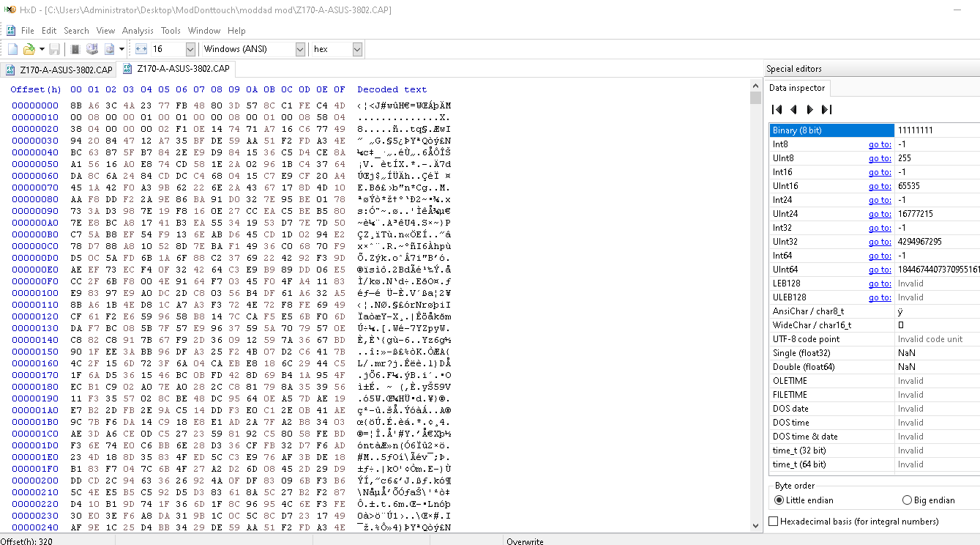Click the Open disk icon in toolbar
Viewport: 980px width, 545px height.
(x=92, y=49)
